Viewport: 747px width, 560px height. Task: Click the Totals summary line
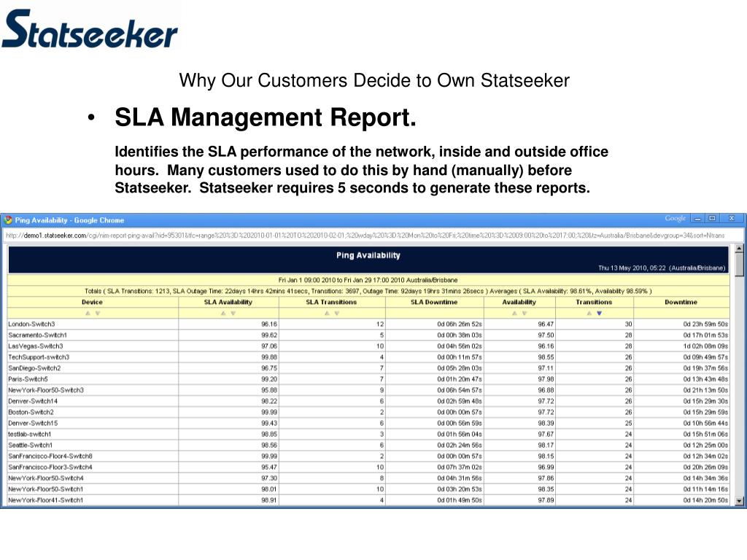(x=368, y=291)
